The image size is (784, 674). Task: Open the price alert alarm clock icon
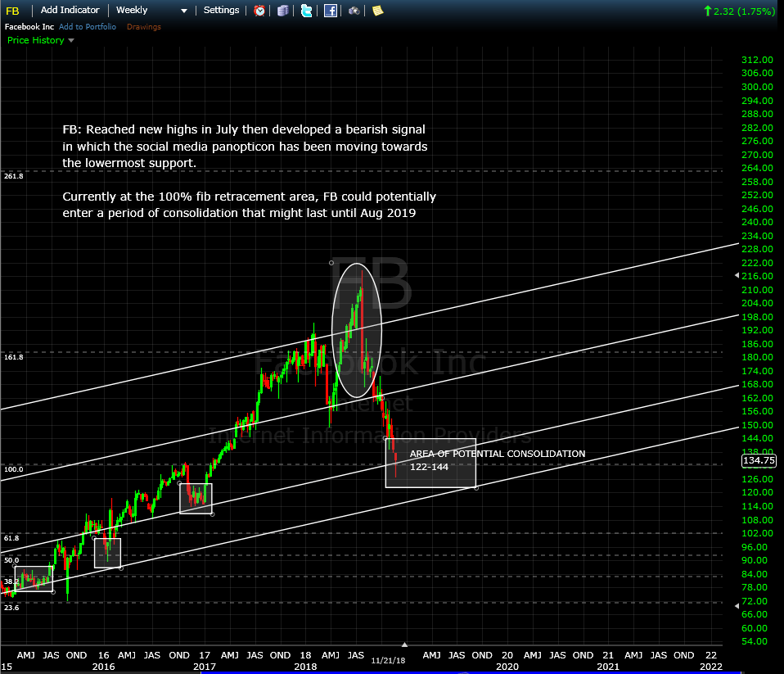point(259,11)
